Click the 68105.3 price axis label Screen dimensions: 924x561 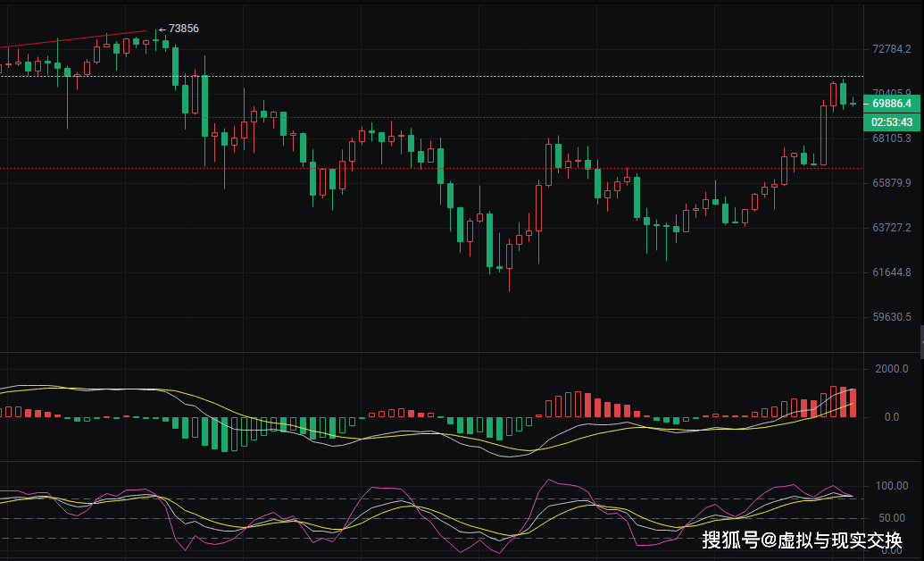[892, 138]
